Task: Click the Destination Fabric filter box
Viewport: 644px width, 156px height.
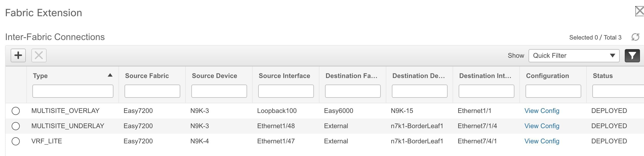Action: coord(353,91)
